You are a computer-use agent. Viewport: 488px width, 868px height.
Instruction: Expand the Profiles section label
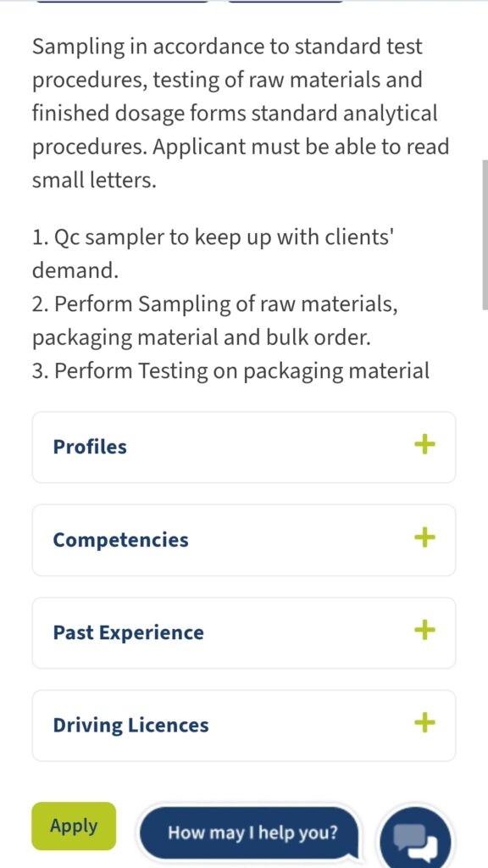coord(90,447)
